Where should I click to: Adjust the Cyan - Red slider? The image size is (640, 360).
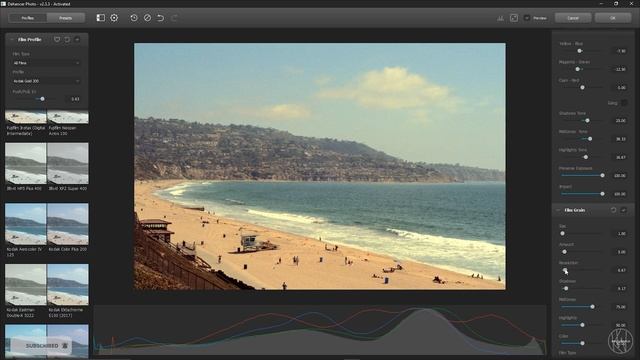pyautogui.click(x=582, y=87)
